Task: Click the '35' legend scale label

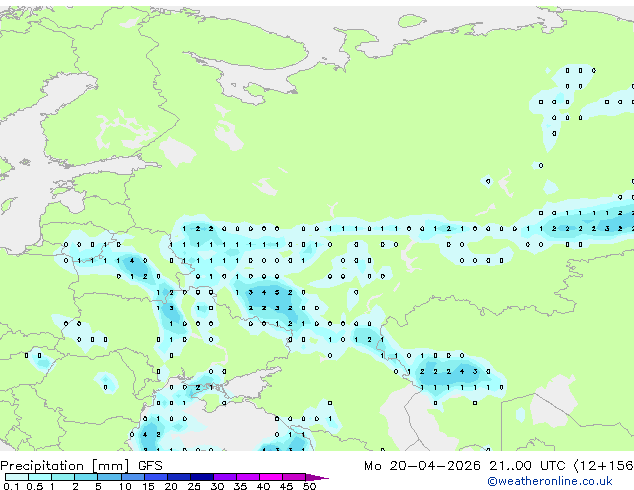Action: 240,486
